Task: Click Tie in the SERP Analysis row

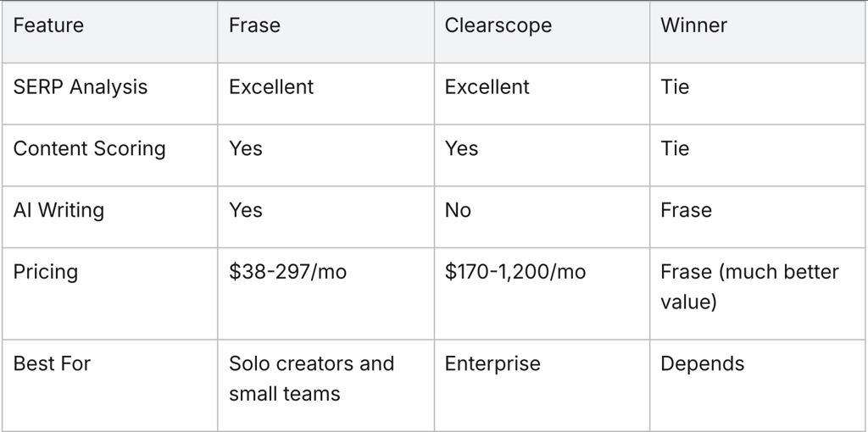Action: 675,87
